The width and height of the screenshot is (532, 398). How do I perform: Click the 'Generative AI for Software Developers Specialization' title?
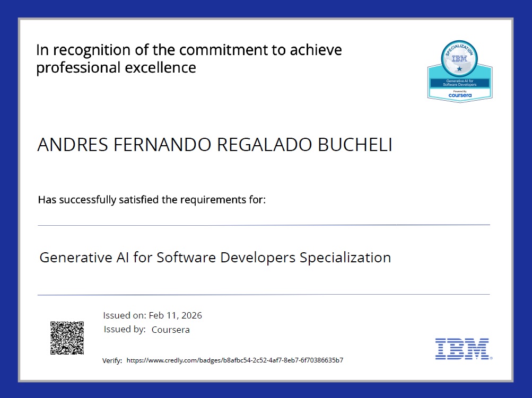pyautogui.click(x=214, y=258)
